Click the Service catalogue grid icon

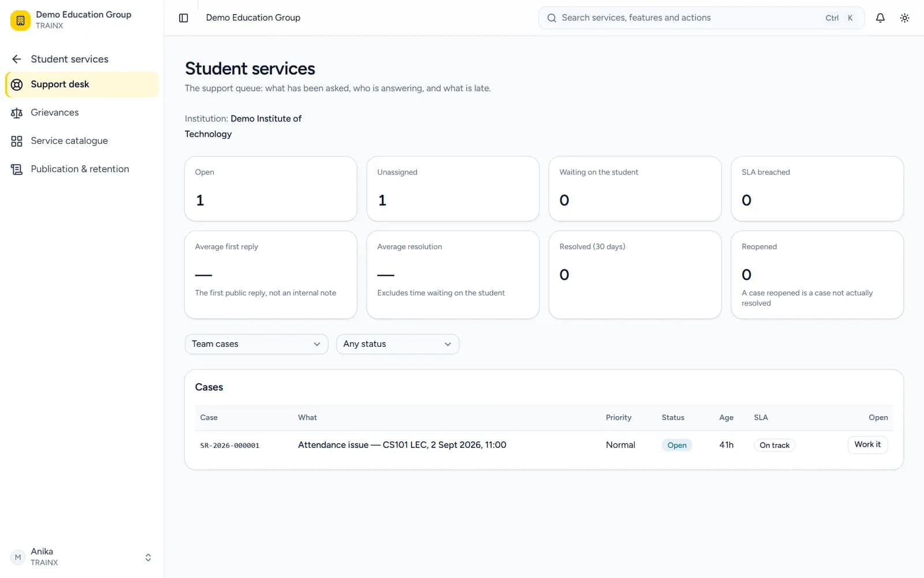click(x=17, y=141)
